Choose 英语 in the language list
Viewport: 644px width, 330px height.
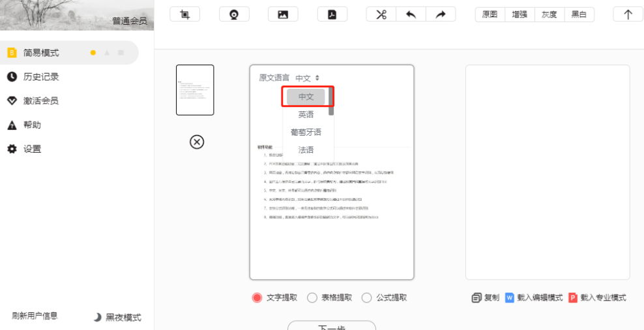[x=306, y=115]
